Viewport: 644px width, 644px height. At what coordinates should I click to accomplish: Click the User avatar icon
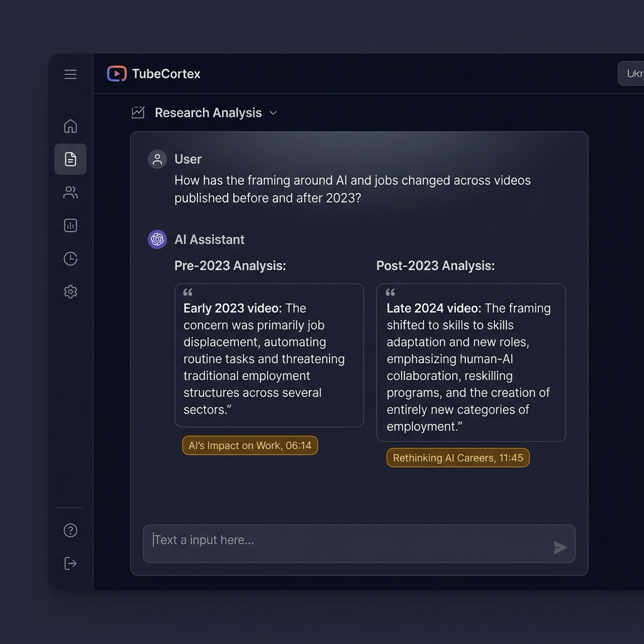click(157, 159)
